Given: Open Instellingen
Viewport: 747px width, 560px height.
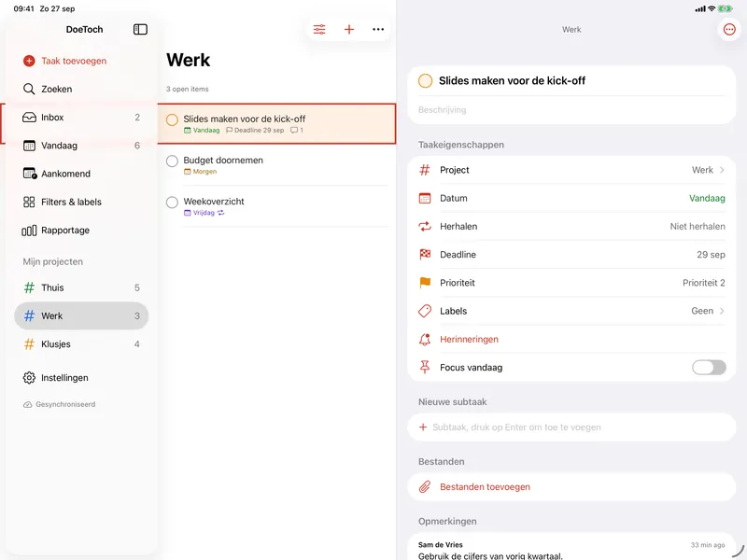Looking at the screenshot, I should (x=81, y=378).
